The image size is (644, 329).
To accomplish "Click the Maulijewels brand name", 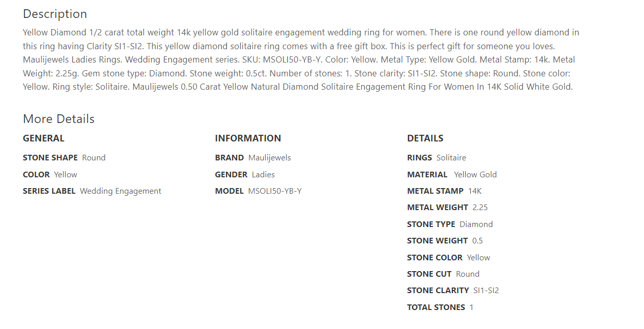I will tap(269, 158).
